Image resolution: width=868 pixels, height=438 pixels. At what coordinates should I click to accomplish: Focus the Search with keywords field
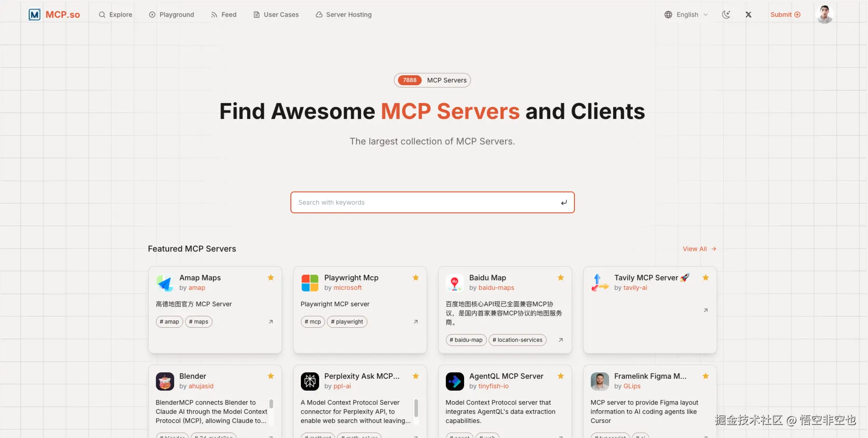pyautogui.click(x=432, y=202)
